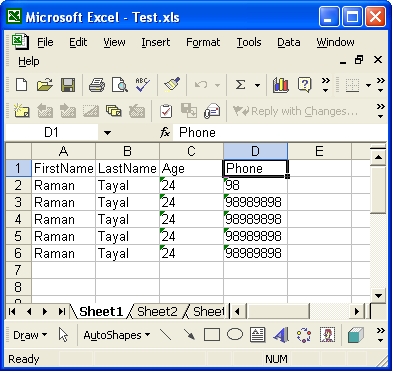396x375 pixels.
Task: Click the 3-D Style cube icon
Action: point(355,335)
